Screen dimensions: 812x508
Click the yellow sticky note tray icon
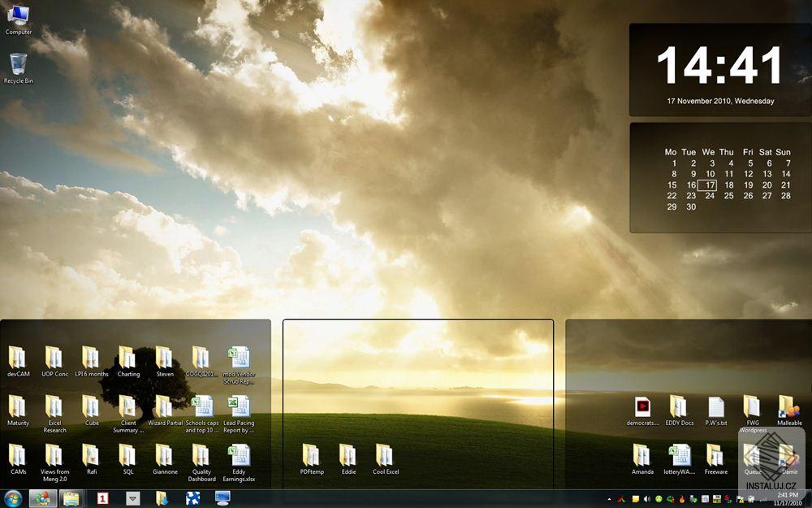(x=636, y=499)
